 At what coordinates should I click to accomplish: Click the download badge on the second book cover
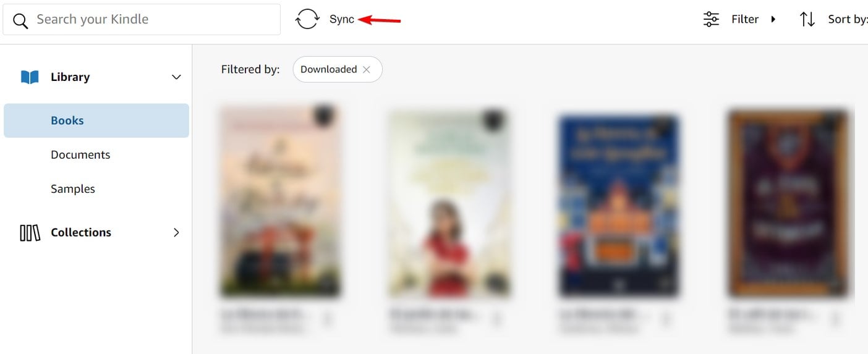(493, 118)
